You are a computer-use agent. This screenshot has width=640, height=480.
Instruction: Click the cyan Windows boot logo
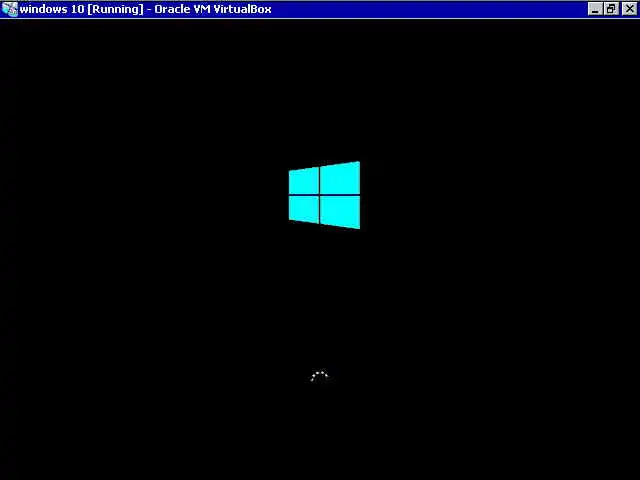click(x=324, y=195)
